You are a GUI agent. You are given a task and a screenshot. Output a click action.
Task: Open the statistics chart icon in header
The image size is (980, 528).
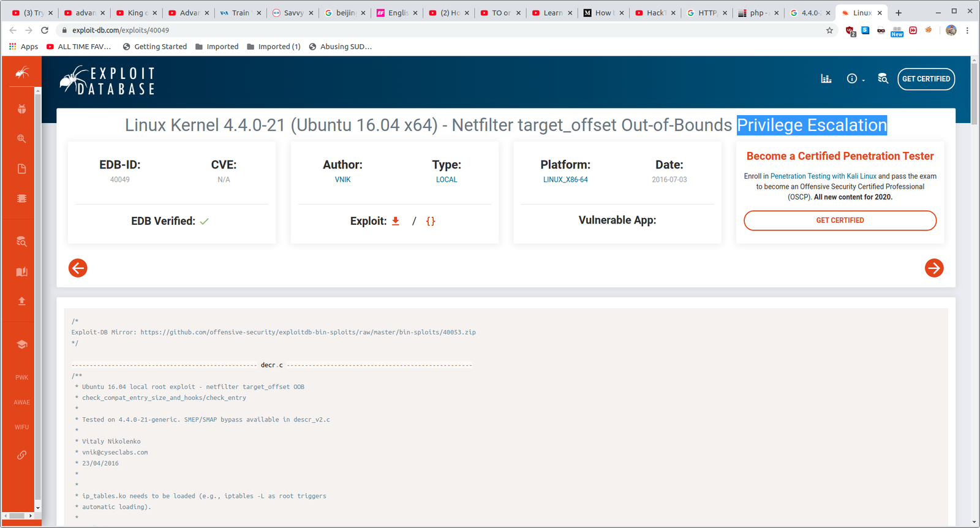point(826,78)
